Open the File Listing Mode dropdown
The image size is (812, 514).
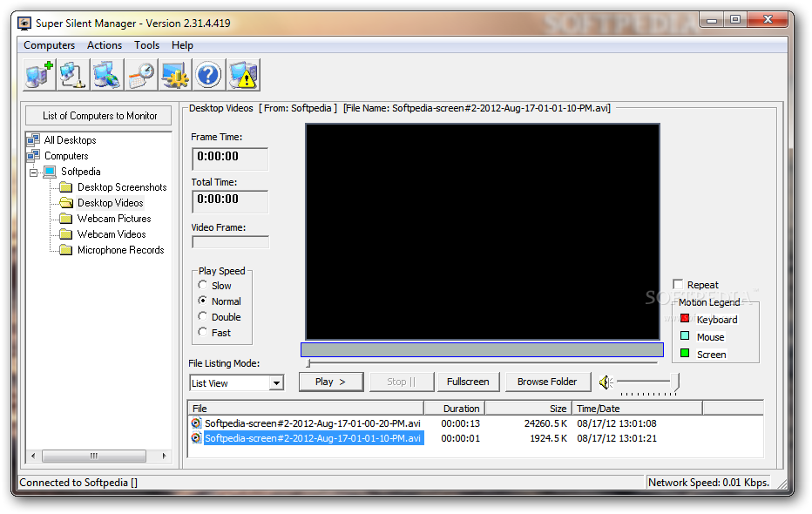tap(276, 383)
